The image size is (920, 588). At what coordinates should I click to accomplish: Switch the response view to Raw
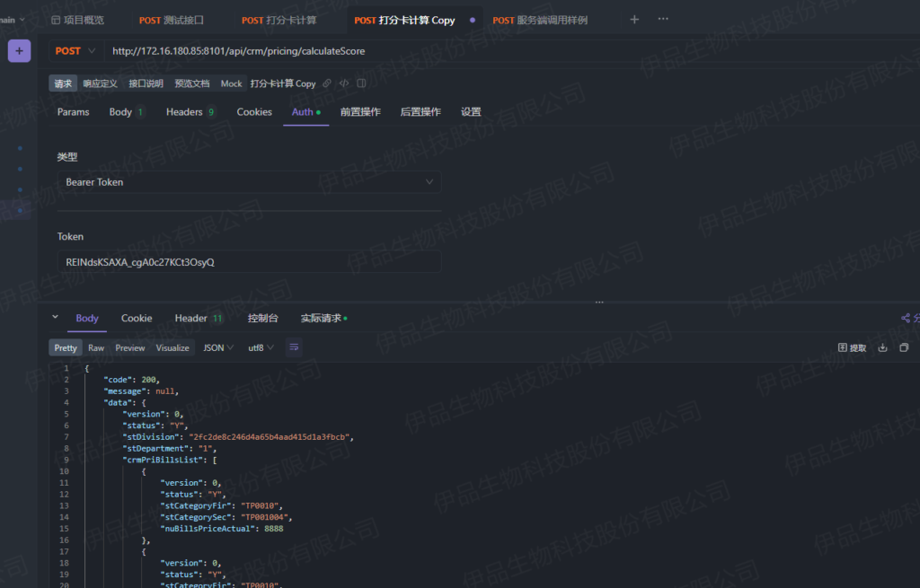95,347
